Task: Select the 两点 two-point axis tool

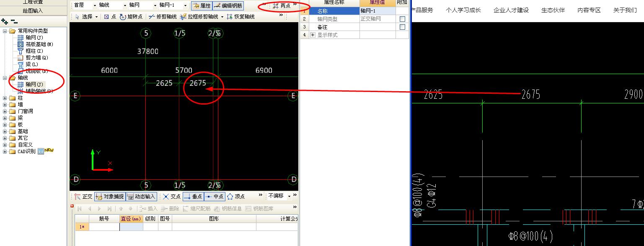Action: pyautogui.click(x=281, y=6)
